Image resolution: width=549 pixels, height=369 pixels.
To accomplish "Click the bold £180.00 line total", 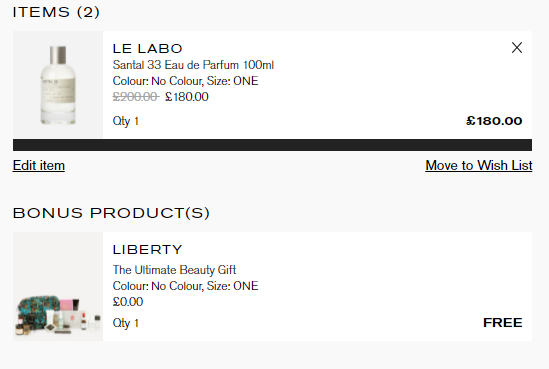I will [494, 121].
